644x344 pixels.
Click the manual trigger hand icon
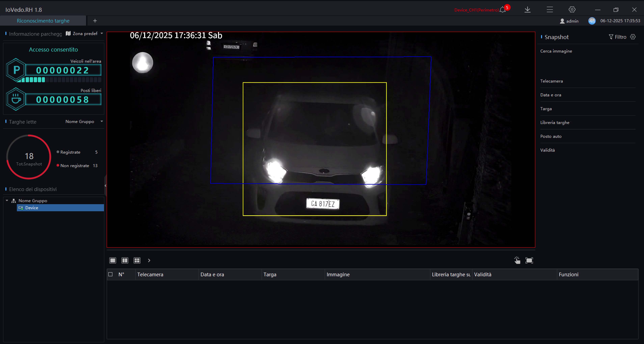517,260
